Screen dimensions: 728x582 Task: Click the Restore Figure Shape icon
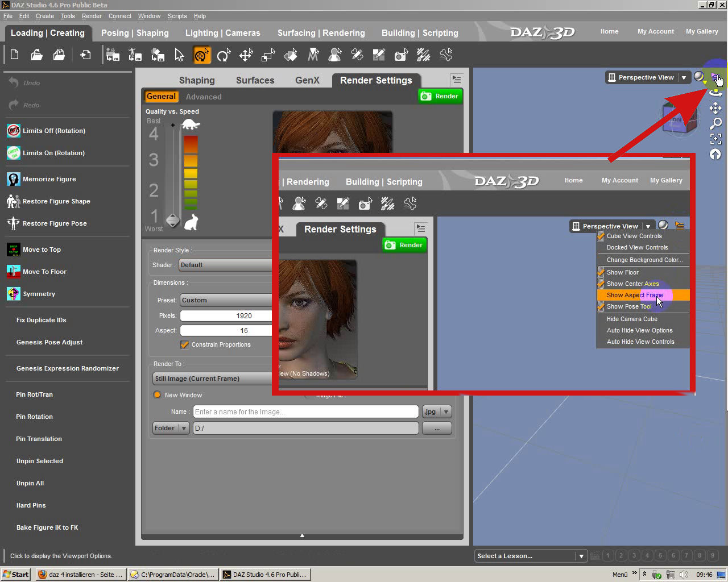tap(13, 201)
